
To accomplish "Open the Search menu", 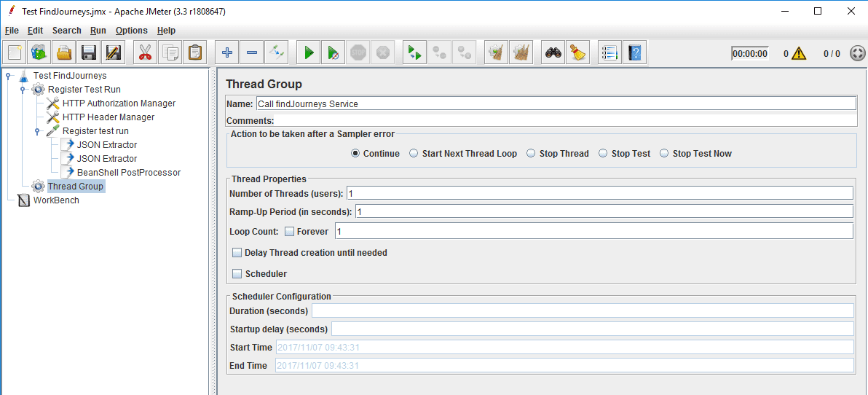I will (66, 31).
